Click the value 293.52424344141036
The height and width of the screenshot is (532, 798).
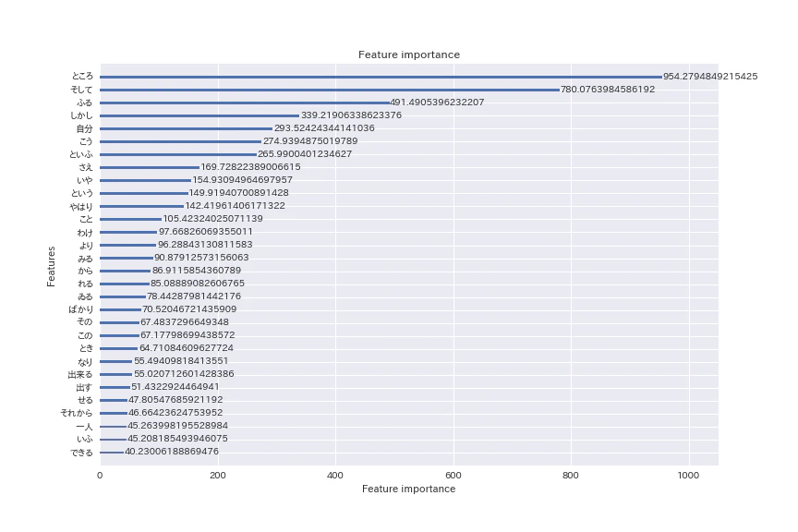[x=324, y=128]
